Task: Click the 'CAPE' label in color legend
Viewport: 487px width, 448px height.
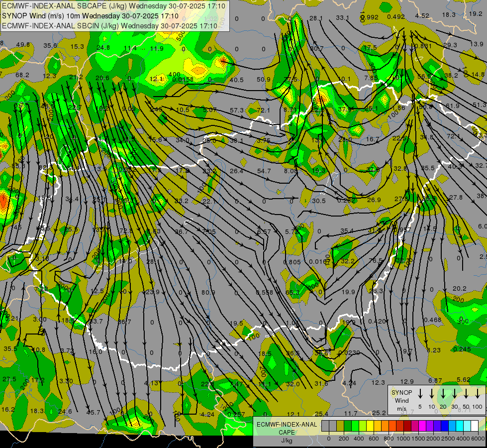Action: click(287, 433)
